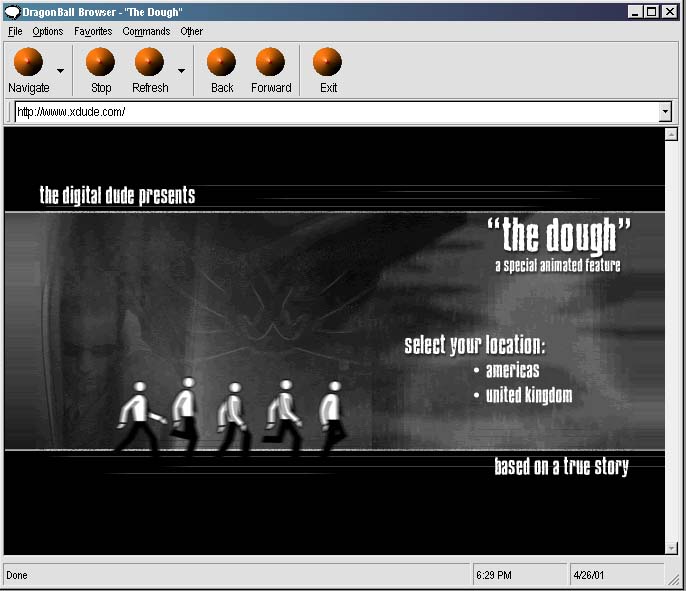The height and width of the screenshot is (591, 686).
Task: Open the Favorites menu
Action: 93,31
